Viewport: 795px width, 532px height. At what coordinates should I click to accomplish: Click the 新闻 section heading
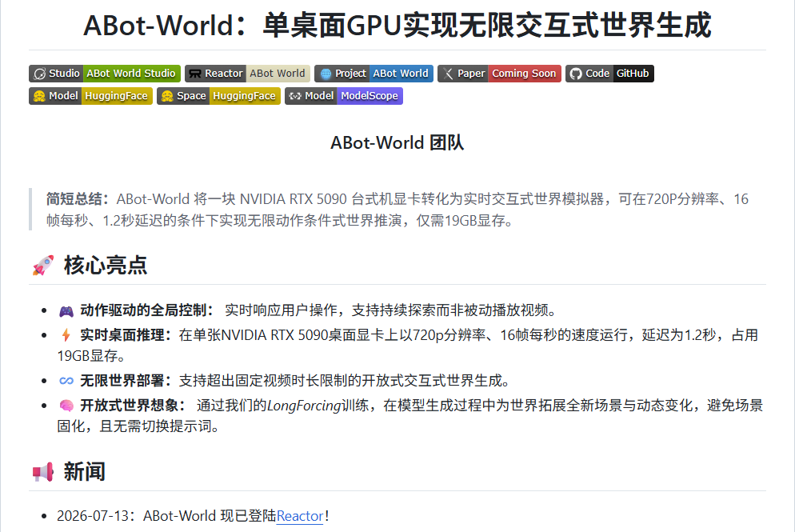tap(85, 472)
